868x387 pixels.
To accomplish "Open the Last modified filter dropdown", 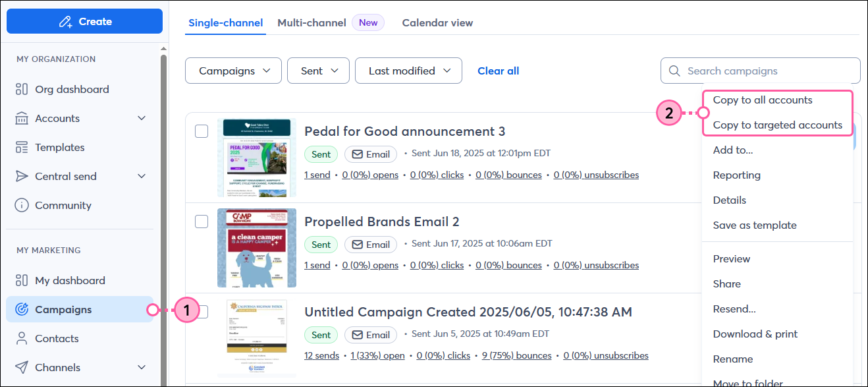I will 408,71.
